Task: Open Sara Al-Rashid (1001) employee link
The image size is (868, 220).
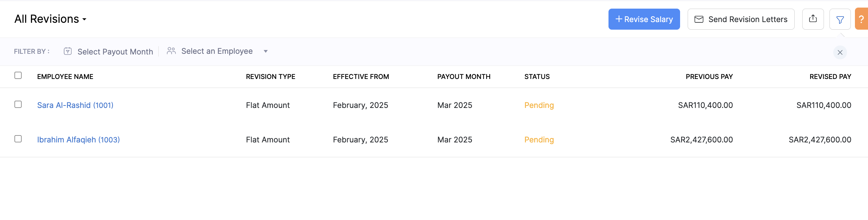Action: 75,105
